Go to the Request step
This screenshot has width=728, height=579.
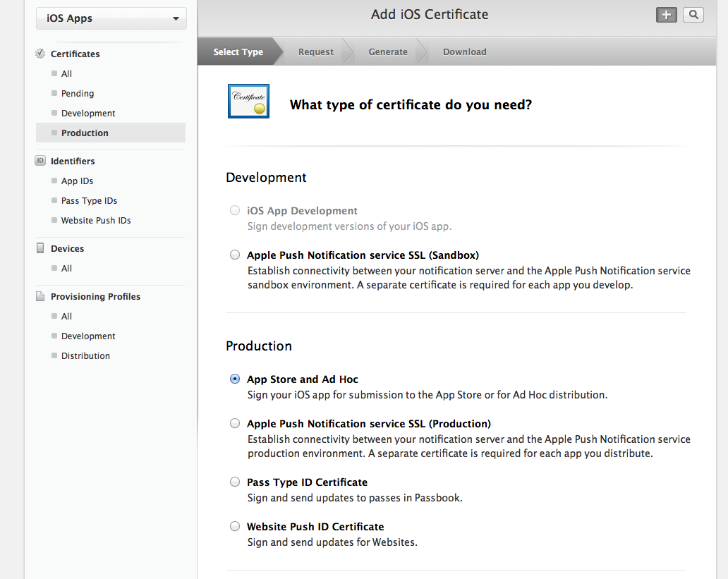pyautogui.click(x=316, y=51)
